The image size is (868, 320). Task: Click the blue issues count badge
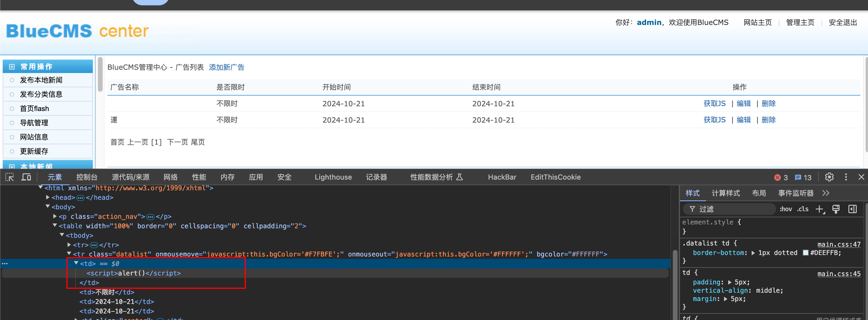[x=803, y=178]
